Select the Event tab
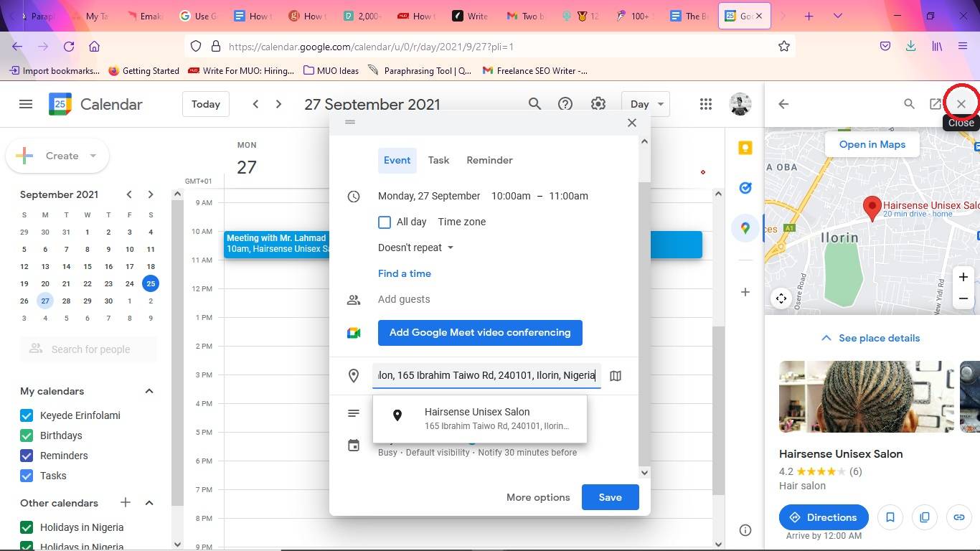 397,160
